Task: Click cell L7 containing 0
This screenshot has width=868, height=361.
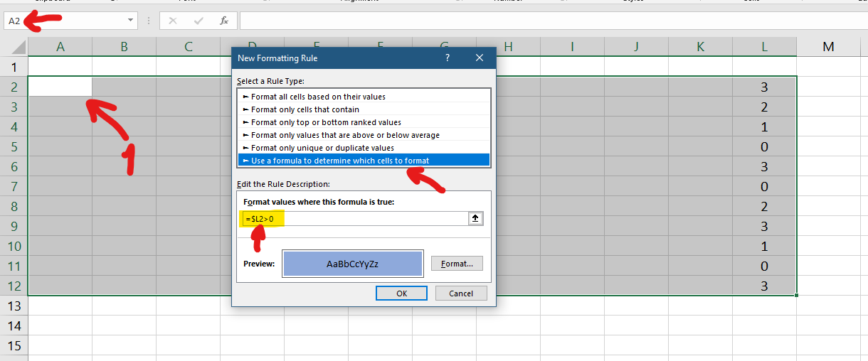Action: pos(765,186)
